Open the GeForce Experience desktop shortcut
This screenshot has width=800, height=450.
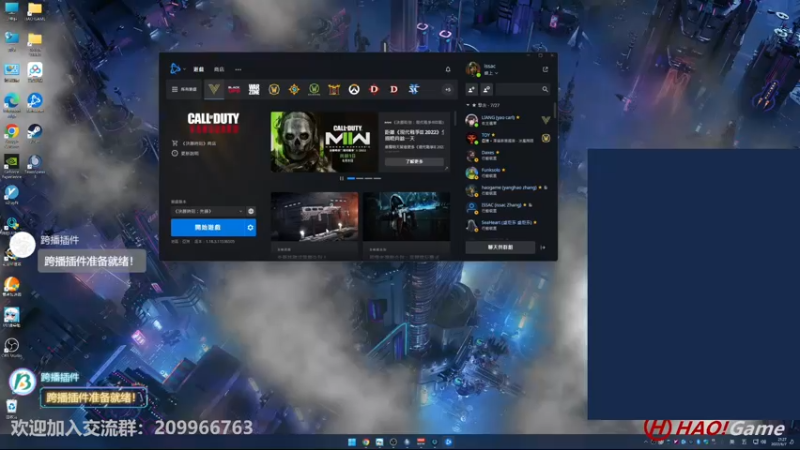[x=12, y=166]
